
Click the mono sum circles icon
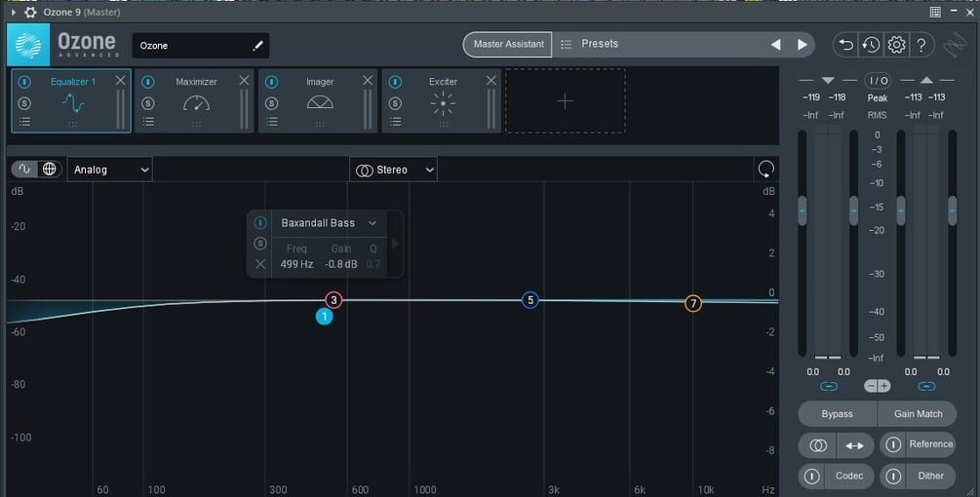tap(817, 445)
